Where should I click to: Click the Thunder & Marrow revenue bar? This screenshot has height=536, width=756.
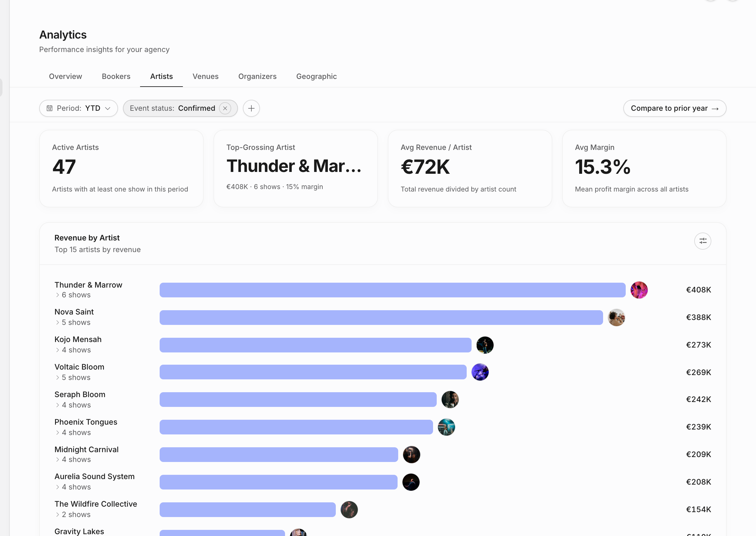click(x=392, y=290)
